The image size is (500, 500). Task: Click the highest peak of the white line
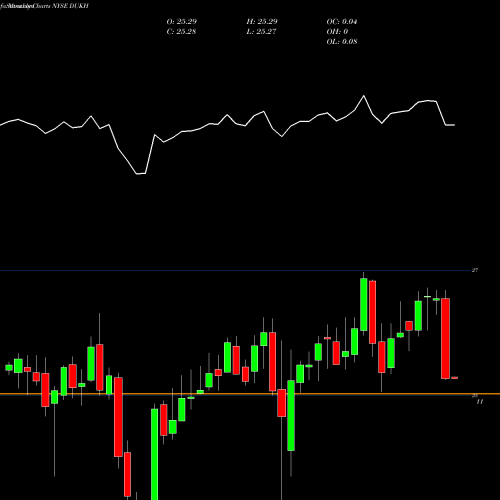pos(364,96)
